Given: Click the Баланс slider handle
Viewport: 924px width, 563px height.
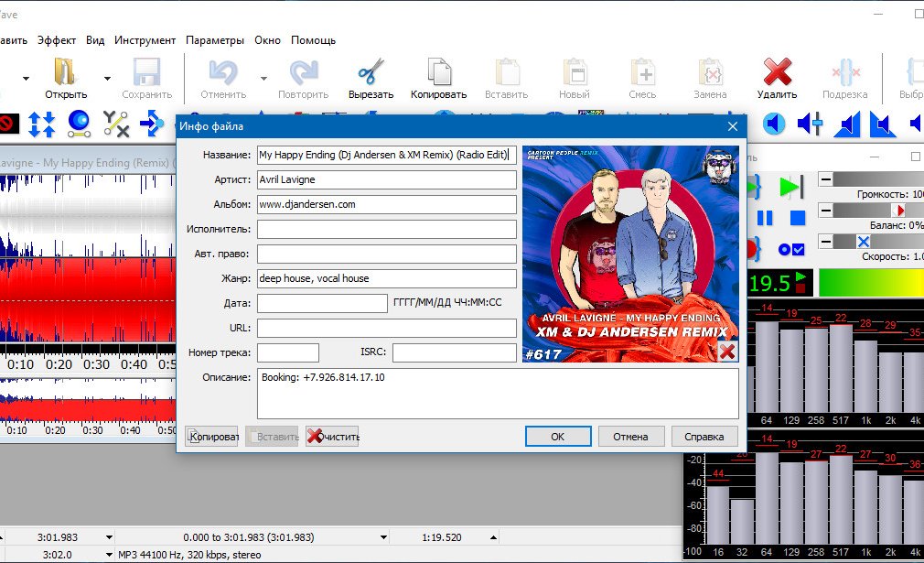Looking at the screenshot, I should coord(898,211).
